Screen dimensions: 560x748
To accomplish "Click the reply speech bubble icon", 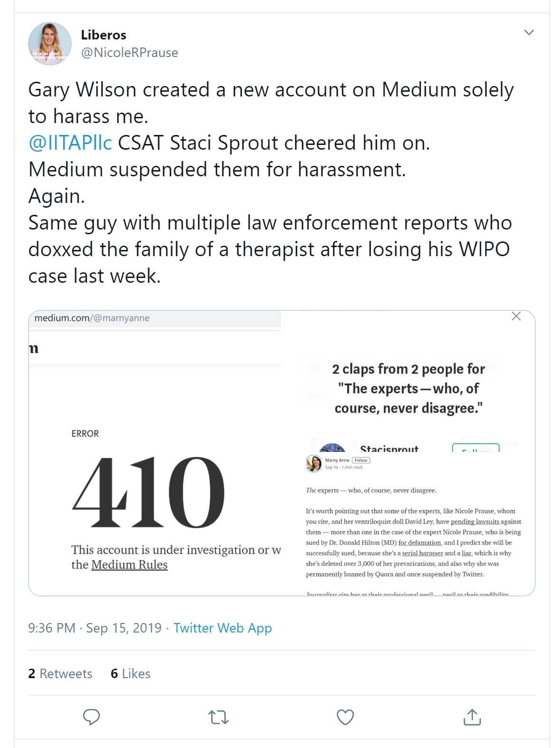I will 91,717.
